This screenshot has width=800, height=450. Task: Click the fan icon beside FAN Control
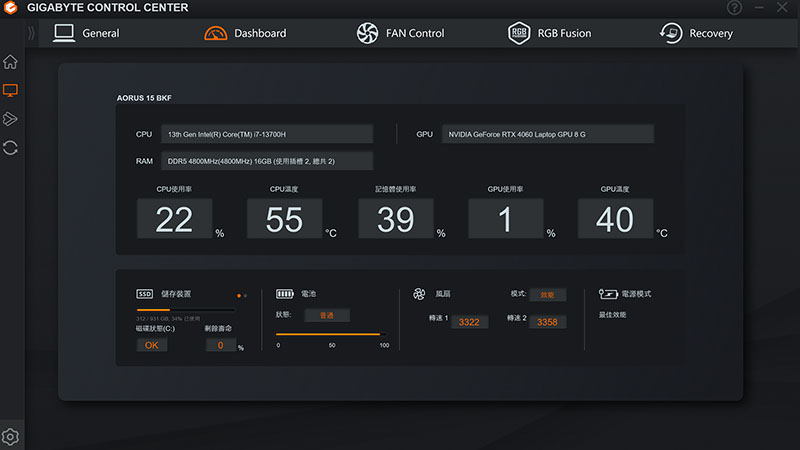(367, 33)
